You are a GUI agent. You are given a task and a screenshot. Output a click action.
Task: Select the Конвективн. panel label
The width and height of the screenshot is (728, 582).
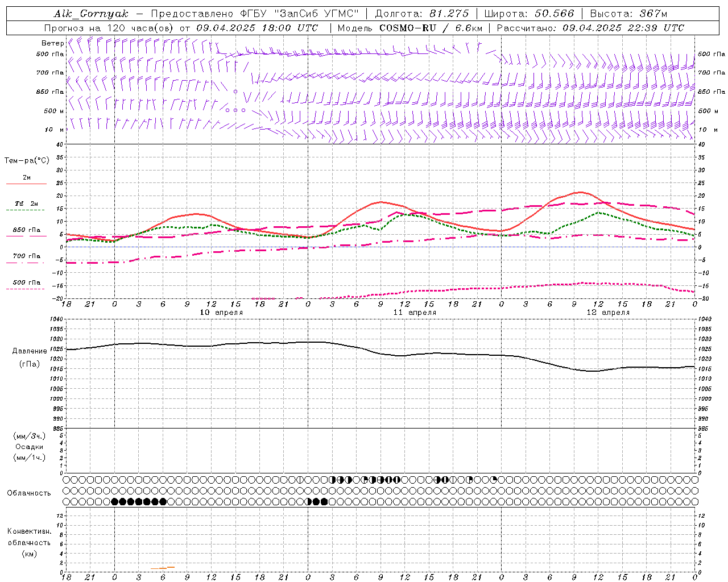(x=29, y=531)
